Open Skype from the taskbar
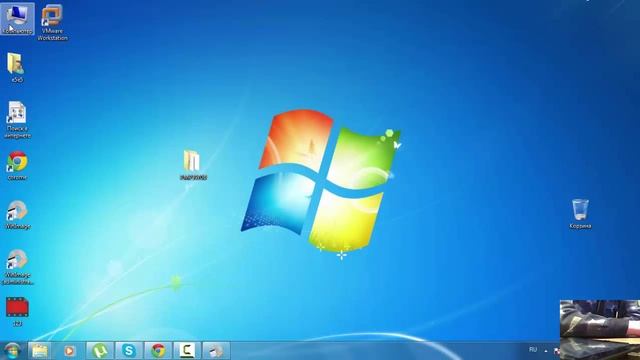 [129, 351]
